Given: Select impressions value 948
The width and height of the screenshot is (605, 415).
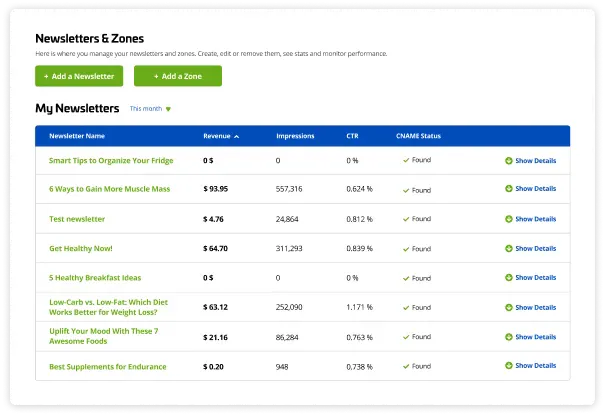Looking at the screenshot, I should tap(282, 367).
